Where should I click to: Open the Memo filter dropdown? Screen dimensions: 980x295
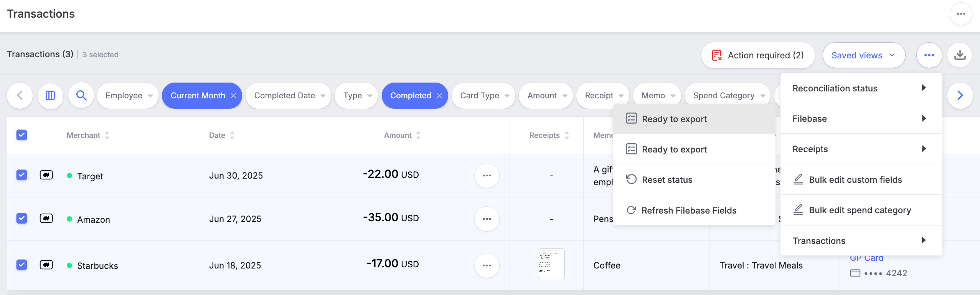(657, 96)
